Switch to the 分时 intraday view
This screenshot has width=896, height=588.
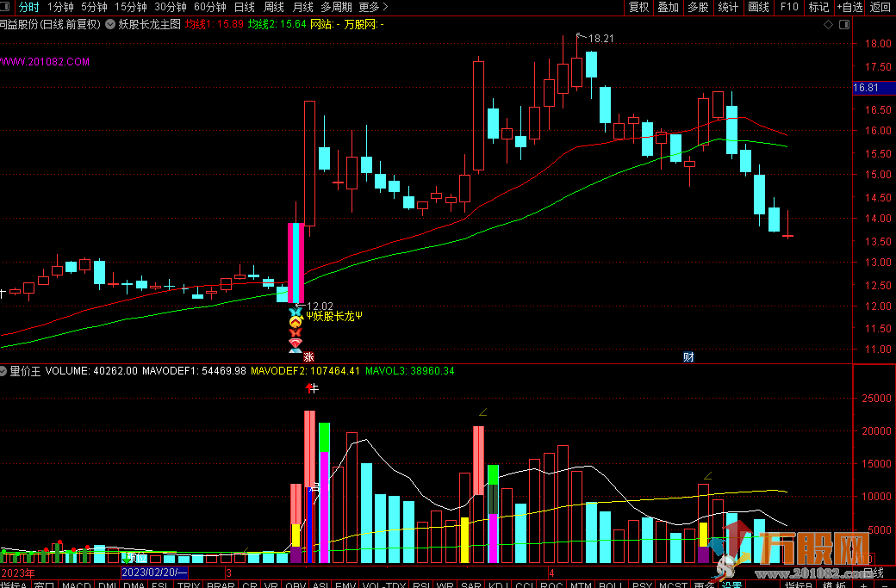point(28,7)
